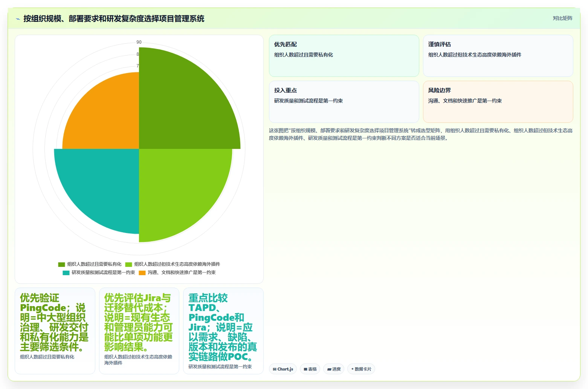The width and height of the screenshot is (588, 389).
Task: Click the summary paragraph starting 这张图把
Action: 421,134
